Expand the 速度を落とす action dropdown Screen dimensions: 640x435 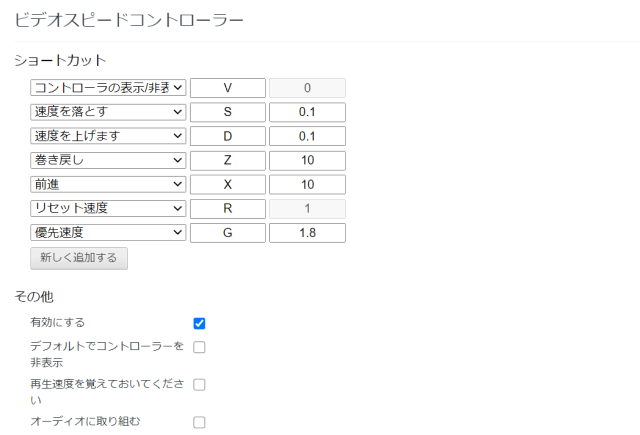(108, 112)
